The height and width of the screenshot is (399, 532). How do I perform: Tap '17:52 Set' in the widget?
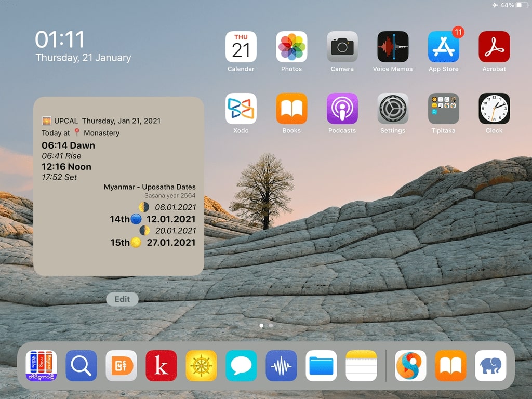coord(59,177)
